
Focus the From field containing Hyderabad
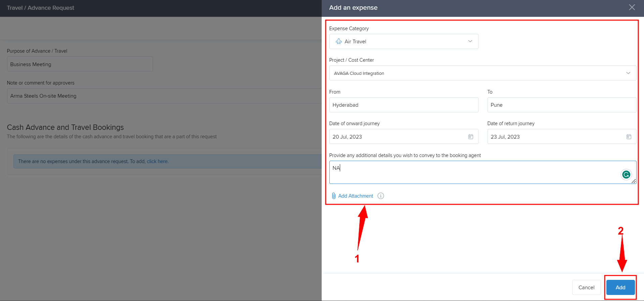403,105
